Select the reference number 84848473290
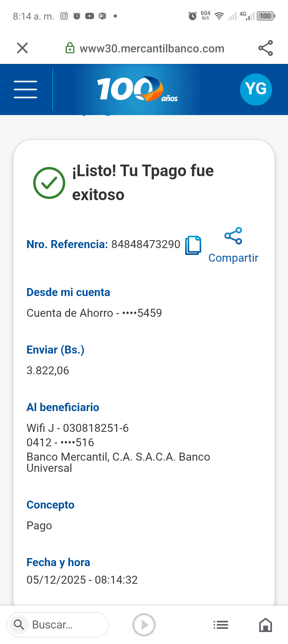The height and width of the screenshot is (644, 288). tap(146, 244)
